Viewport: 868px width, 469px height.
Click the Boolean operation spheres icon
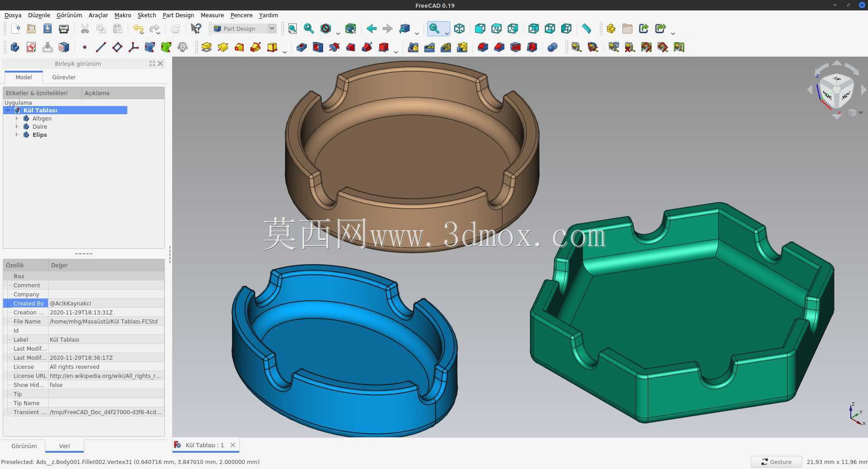(x=552, y=47)
